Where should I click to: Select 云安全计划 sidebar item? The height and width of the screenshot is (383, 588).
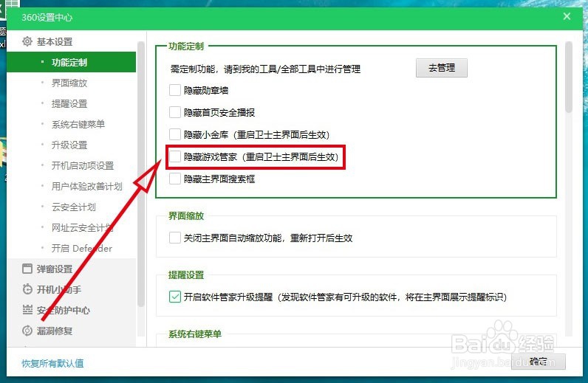pos(74,207)
